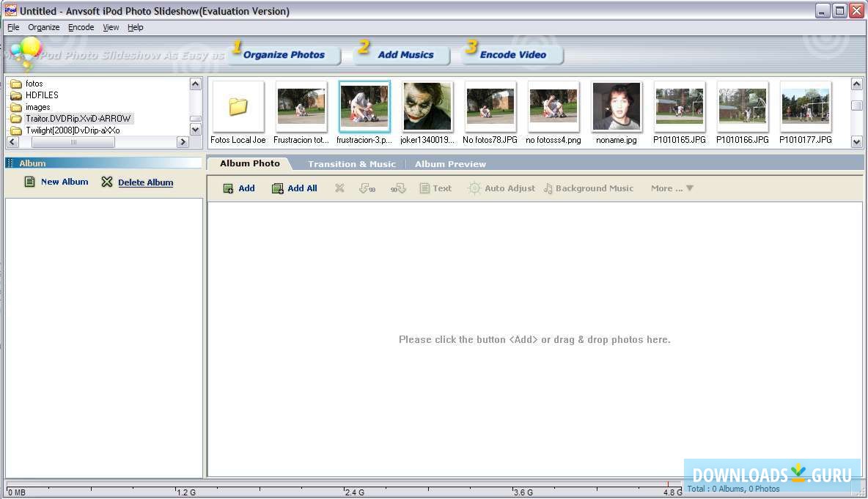Start step 1 Organize Photos
868x499 pixels.
coord(284,53)
